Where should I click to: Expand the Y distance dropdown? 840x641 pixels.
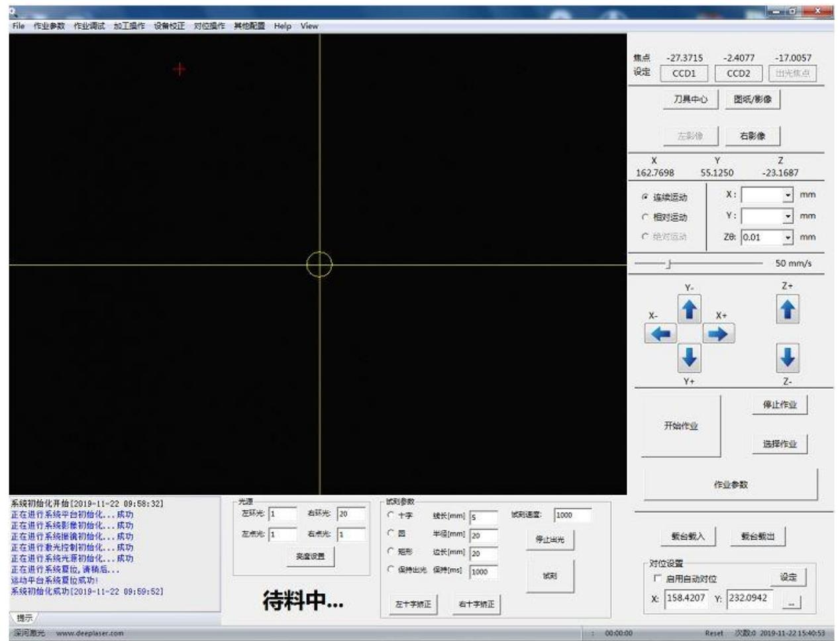tap(788, 217)
